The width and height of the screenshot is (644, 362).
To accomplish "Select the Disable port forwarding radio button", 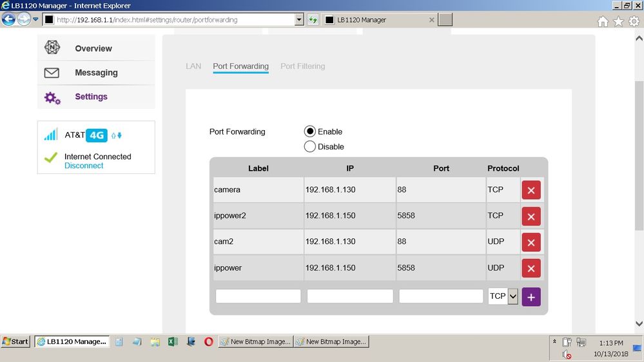I will click(309, 147).
